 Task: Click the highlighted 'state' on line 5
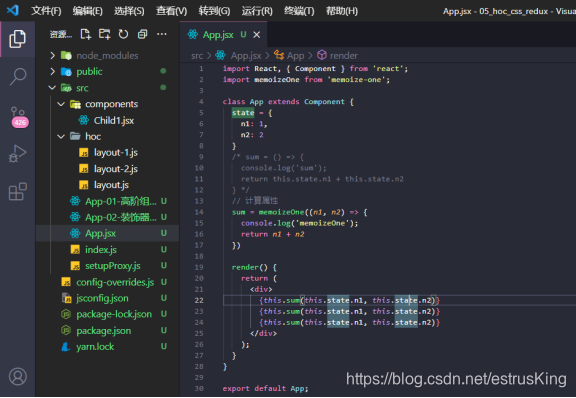(x=243, y=113)
